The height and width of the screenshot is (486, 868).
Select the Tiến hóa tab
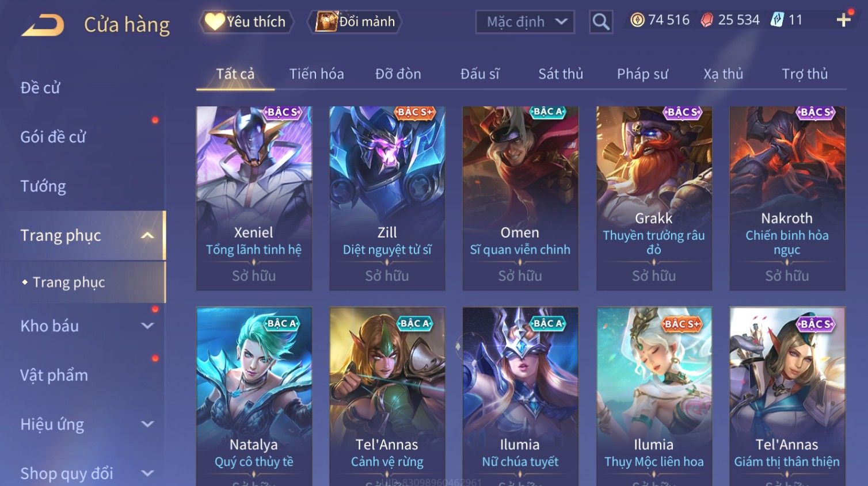317,74
